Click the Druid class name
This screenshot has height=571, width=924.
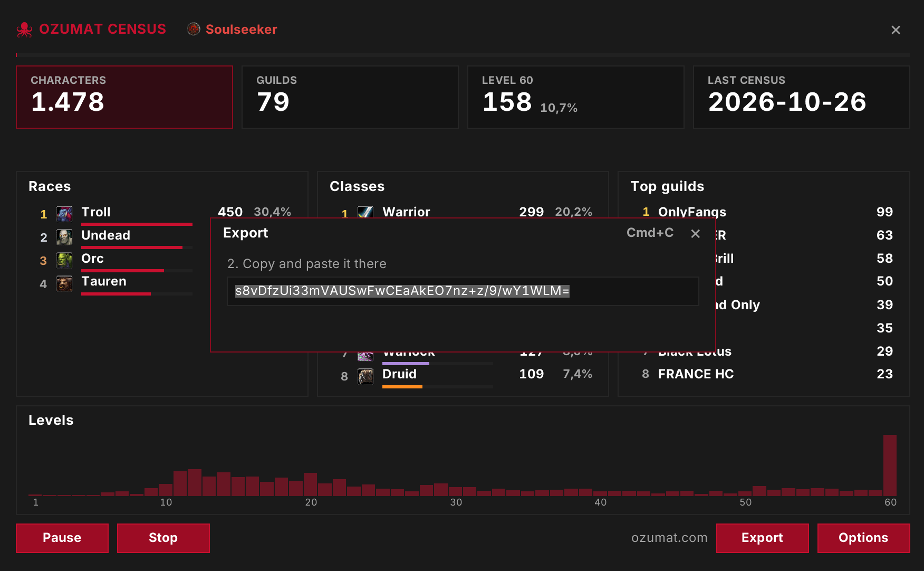tap(399, 374)
